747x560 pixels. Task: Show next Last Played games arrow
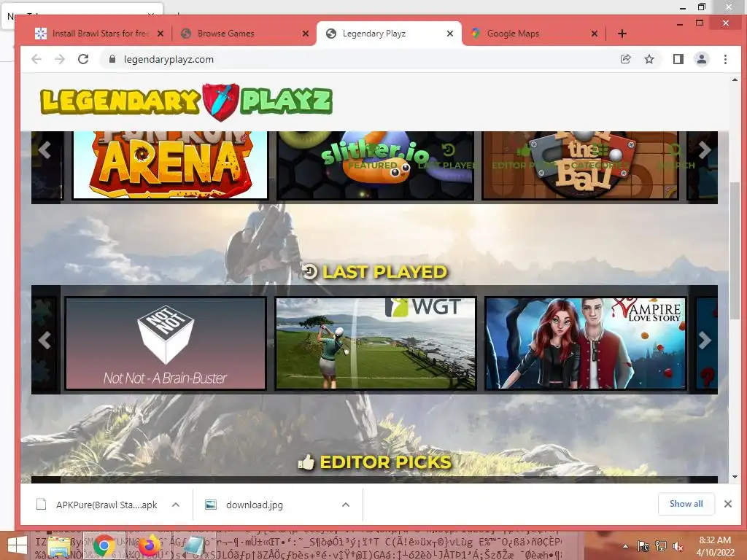pyautogui.click(x=705, y=340)
